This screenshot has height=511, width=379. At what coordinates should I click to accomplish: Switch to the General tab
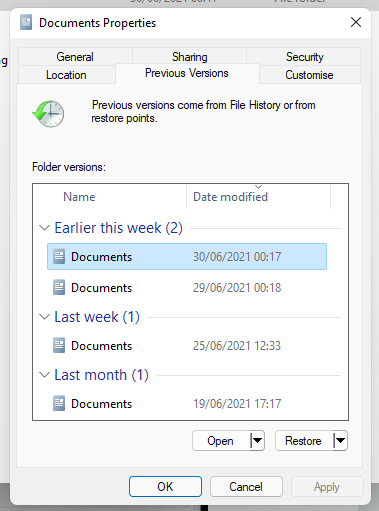[x=75, y=56]
